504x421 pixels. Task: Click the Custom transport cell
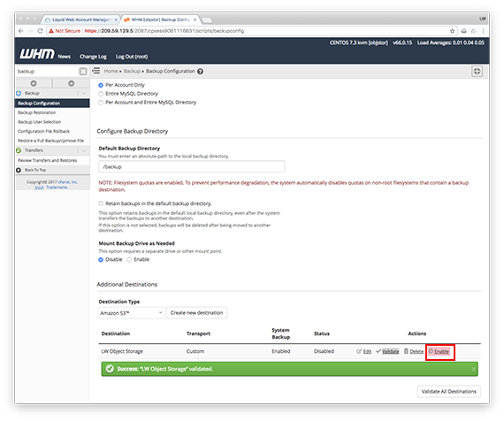point(195,351)
